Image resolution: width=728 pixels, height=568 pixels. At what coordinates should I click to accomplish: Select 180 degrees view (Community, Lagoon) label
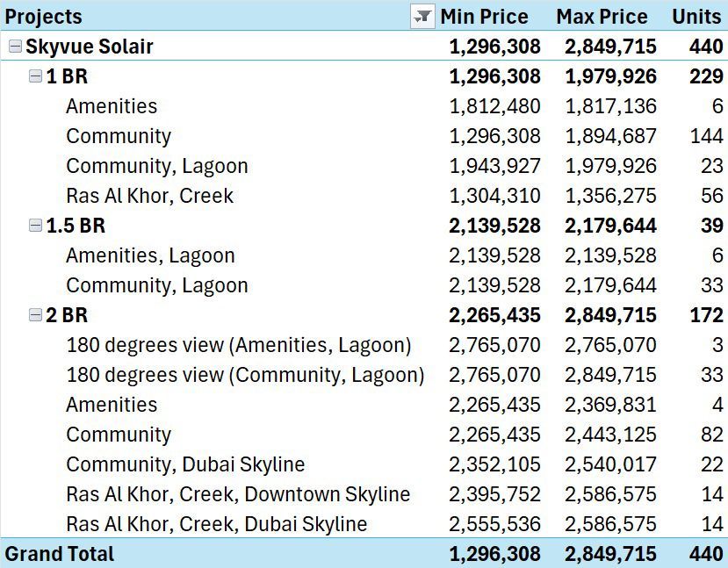245,375
